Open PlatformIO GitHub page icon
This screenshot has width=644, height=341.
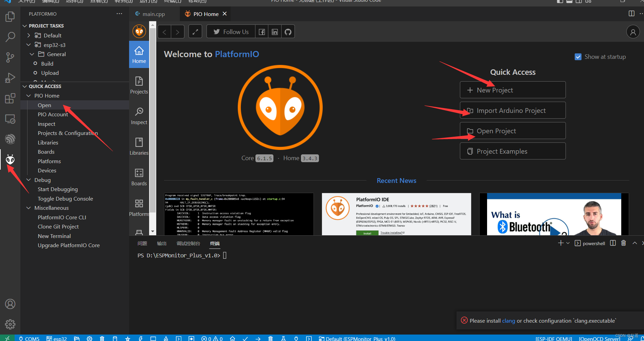coord(288,32)
